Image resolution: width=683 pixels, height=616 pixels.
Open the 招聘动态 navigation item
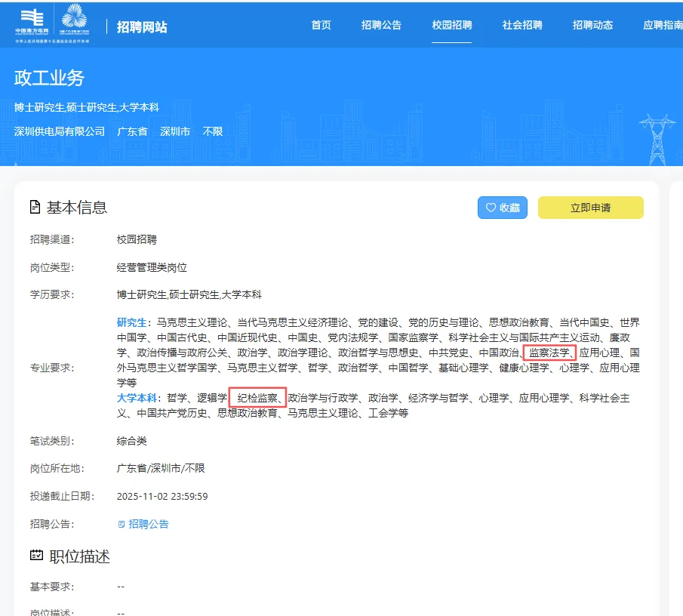[592, 25]
